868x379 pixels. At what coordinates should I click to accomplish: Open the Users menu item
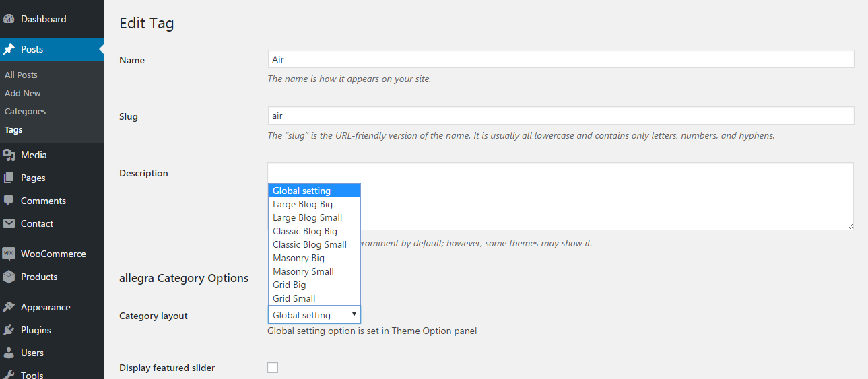32,353
